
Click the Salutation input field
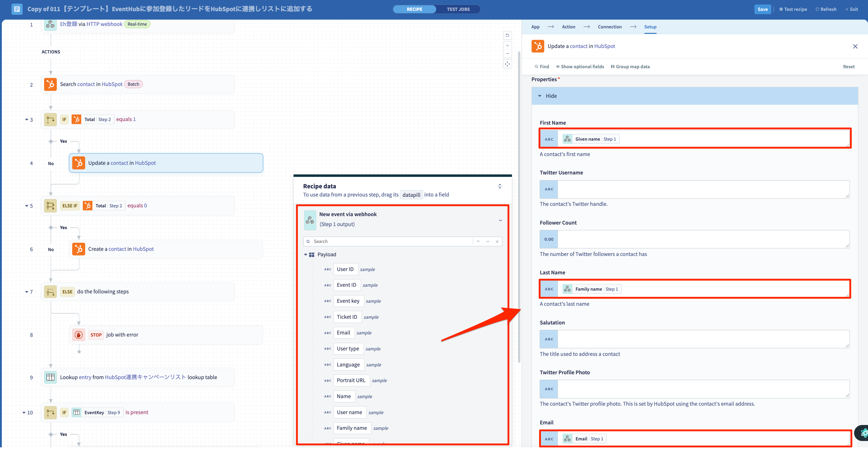[704, 339]
